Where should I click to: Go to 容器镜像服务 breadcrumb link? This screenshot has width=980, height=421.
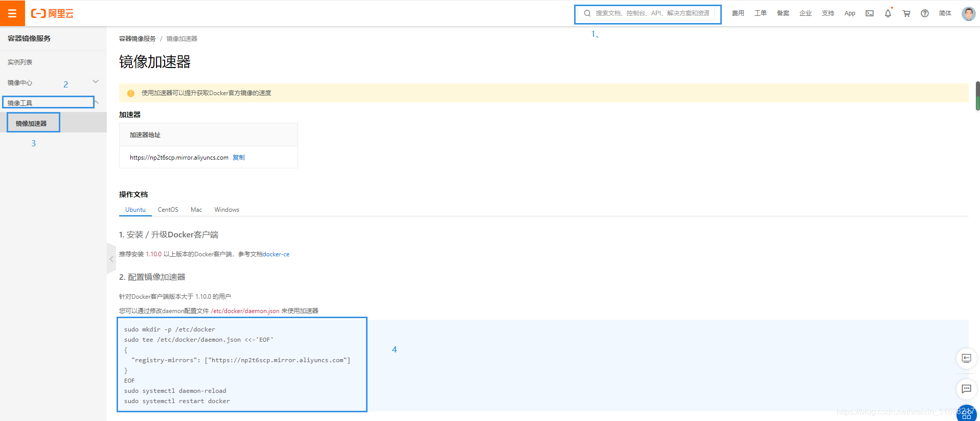138,39
